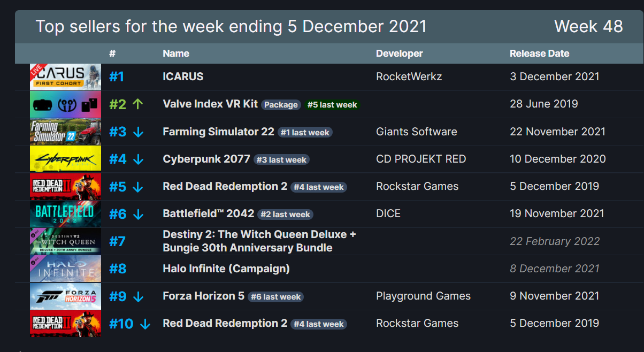Sort by the Release Date column header

pos(539,53)
